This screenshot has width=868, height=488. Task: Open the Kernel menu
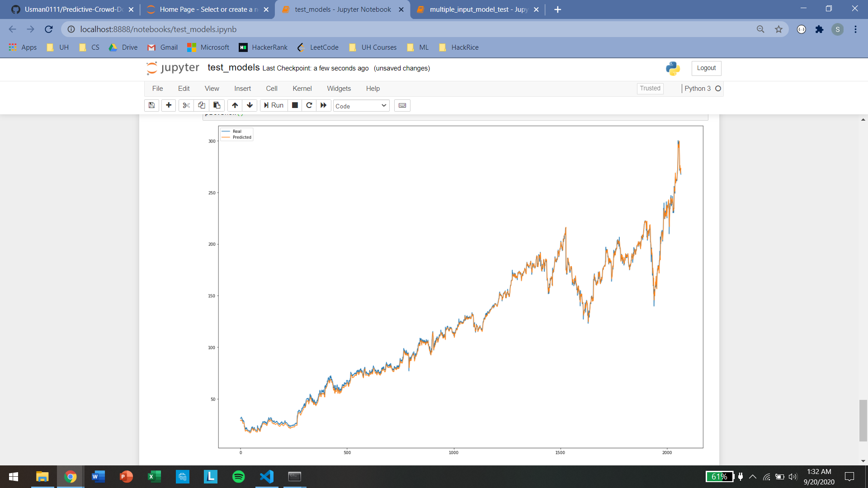[x=302, y=89]
